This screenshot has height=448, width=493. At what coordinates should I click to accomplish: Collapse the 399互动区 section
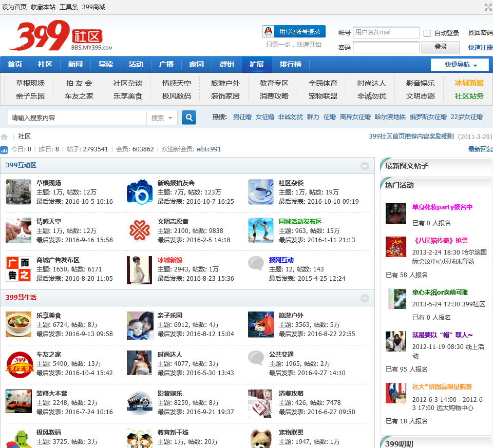[365, 166]
